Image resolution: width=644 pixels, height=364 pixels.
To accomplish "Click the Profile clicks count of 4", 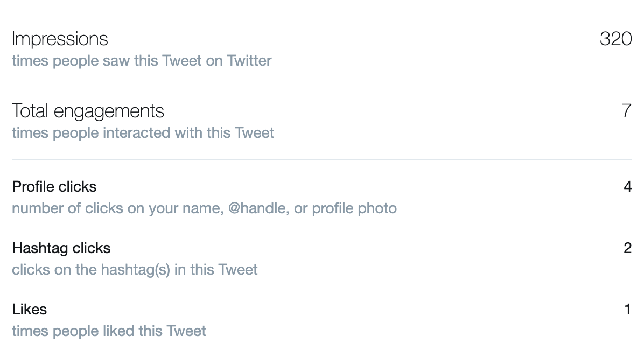I will (627, 187).
